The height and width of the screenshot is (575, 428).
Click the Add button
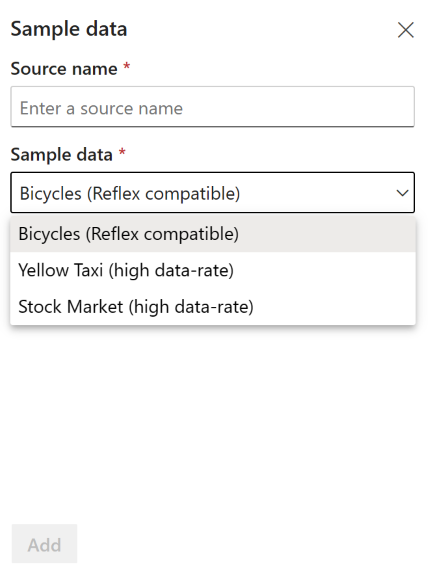tap(44, 543)
